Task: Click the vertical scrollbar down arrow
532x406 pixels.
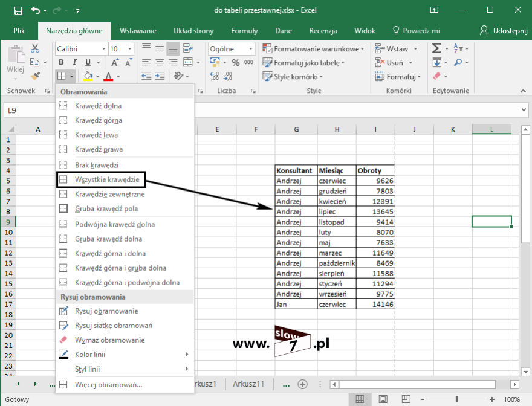Action: click(525, 372)
